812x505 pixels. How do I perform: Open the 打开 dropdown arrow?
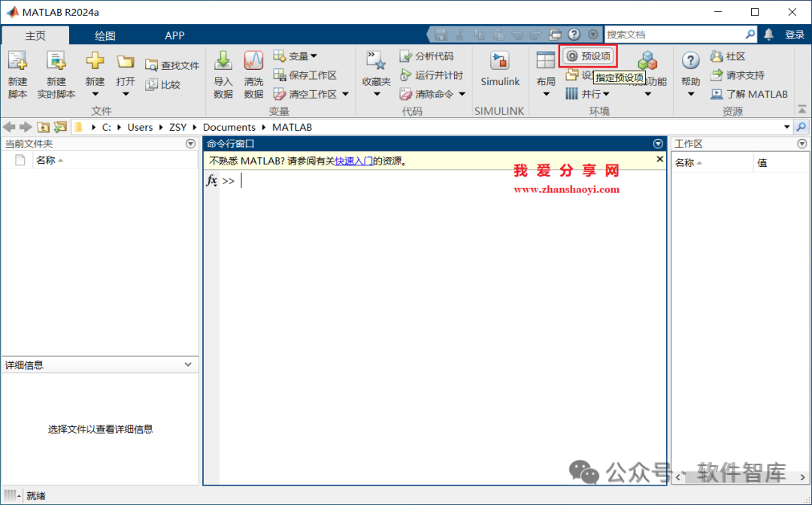point(126,94)
